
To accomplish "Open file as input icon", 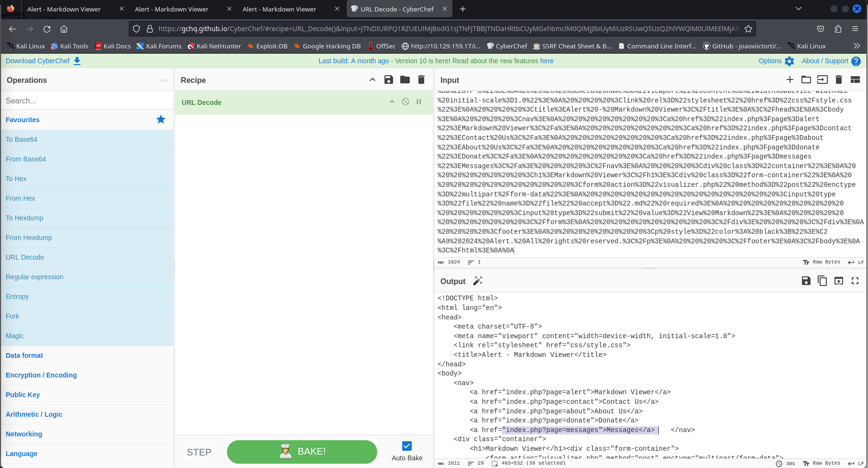I will point(823,80).
